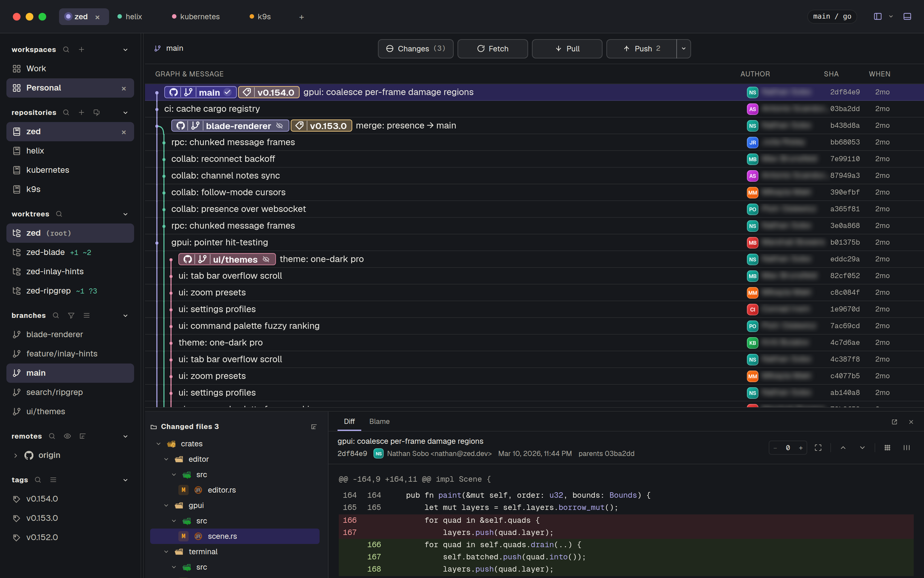Search remotes with the magnifier icon

[52, 436]
